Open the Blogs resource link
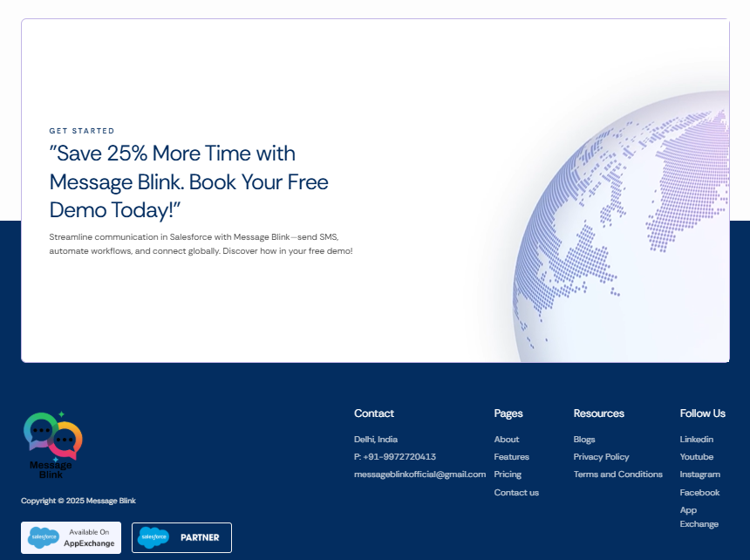750x560 pixels. coord(584,440)
